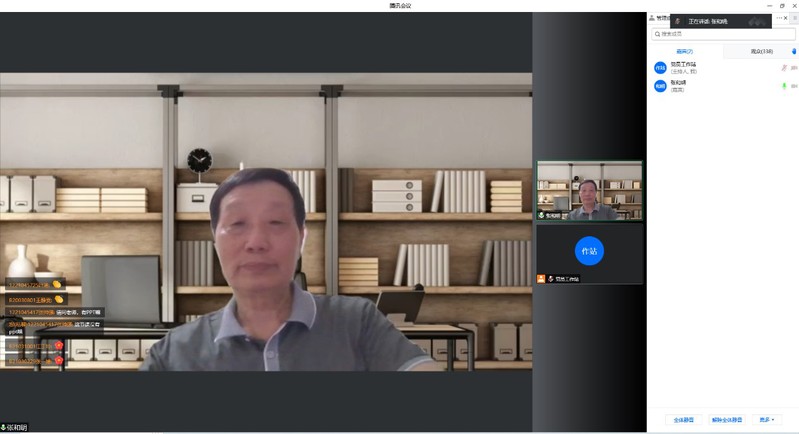This screenshot has height=434, width=799.
Task: Click the blue icon right of audience tab
Action: coord(793,51)
